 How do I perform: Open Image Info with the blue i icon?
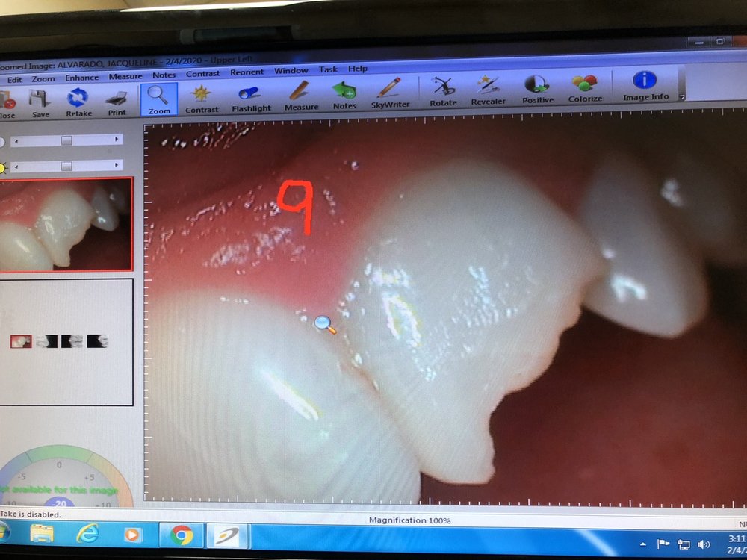[x=645, y=86]
